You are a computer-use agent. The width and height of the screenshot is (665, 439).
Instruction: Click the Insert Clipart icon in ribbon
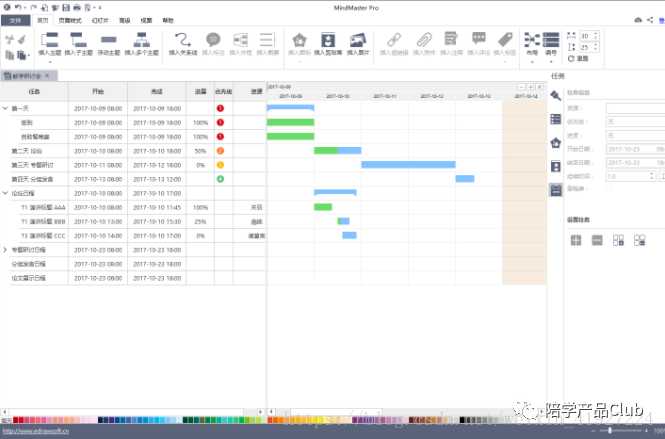pyautogui.click(x=328, y=40)
